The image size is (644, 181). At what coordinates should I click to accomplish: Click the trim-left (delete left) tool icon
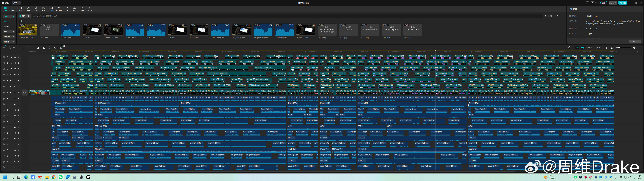[x=38, y=48]
